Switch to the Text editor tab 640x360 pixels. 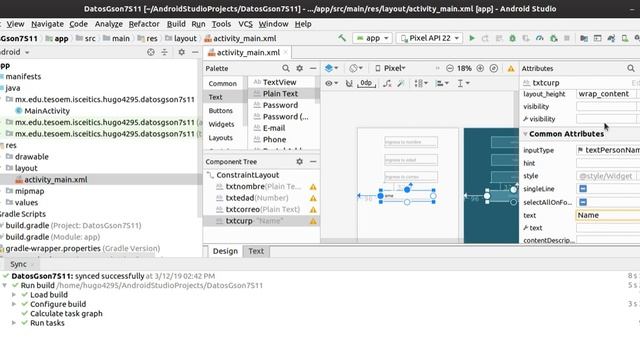(x=256, y=251)
